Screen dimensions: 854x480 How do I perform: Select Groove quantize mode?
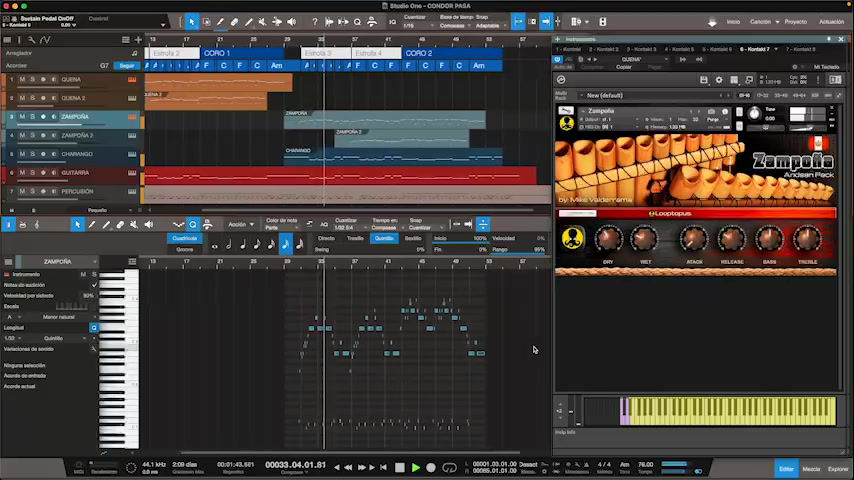pos(185,250)
